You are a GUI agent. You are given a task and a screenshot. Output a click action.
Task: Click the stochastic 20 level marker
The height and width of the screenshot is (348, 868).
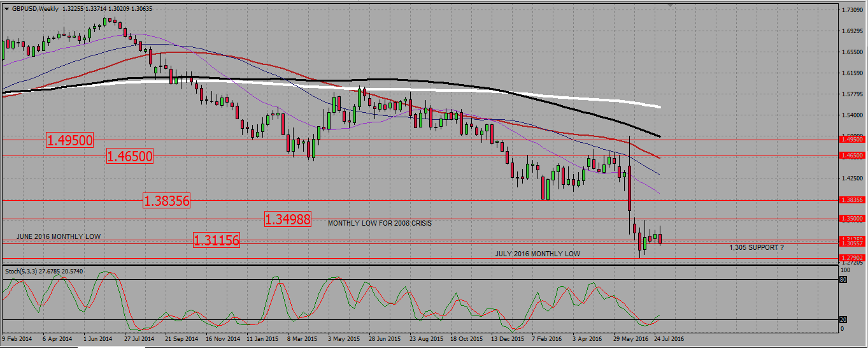(844, 320)
